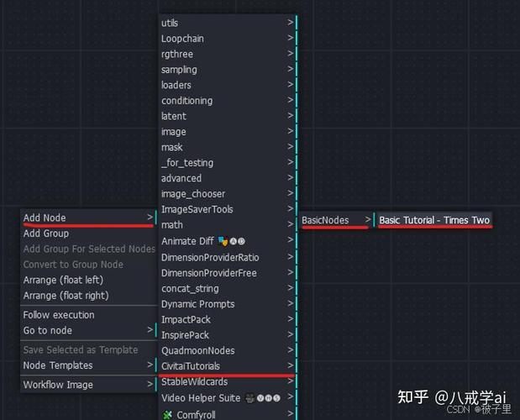Open the Comfyroll category
Viewport: 520px width, 420px height.
[x=228, y=414]
